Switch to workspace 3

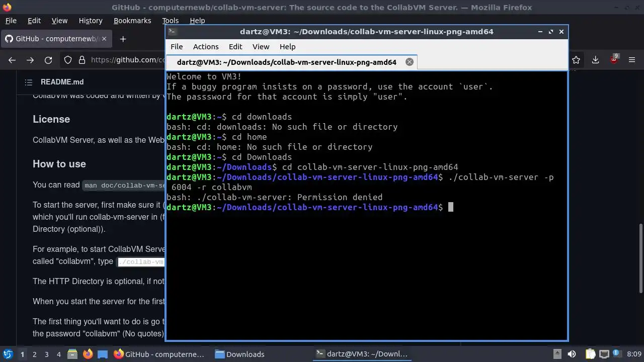coord(47,354)
